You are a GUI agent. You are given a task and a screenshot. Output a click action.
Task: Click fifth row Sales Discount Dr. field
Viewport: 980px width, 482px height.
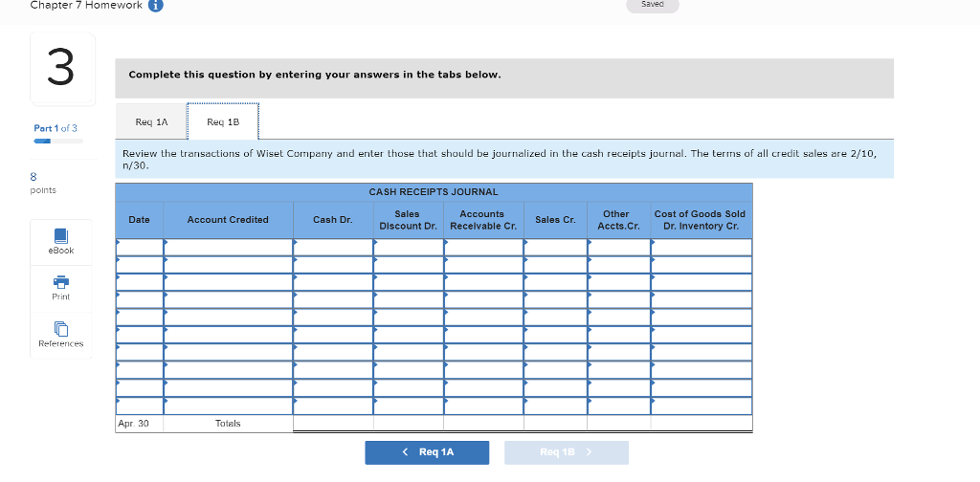tap(409, 318)
